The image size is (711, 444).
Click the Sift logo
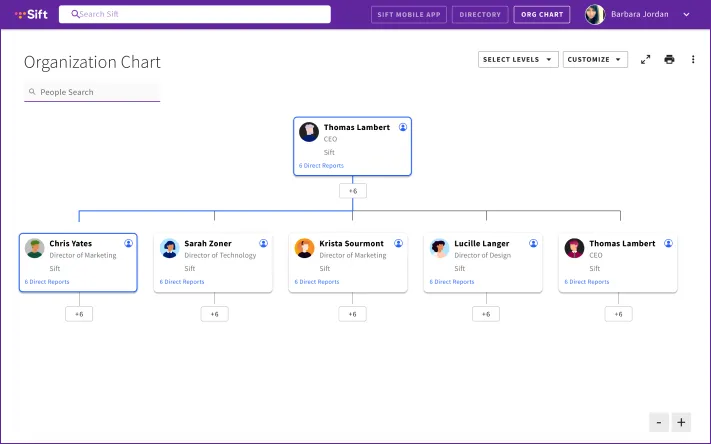31,15
